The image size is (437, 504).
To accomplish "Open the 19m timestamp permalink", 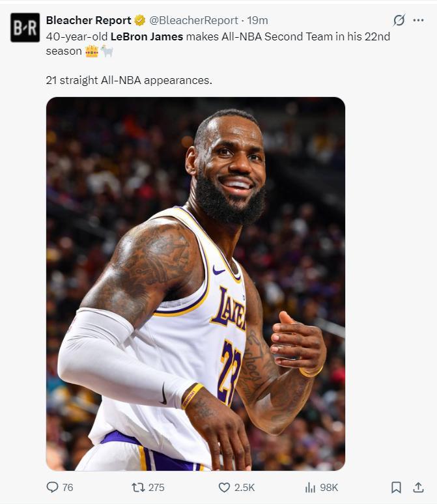I will [x=260, y=20].
